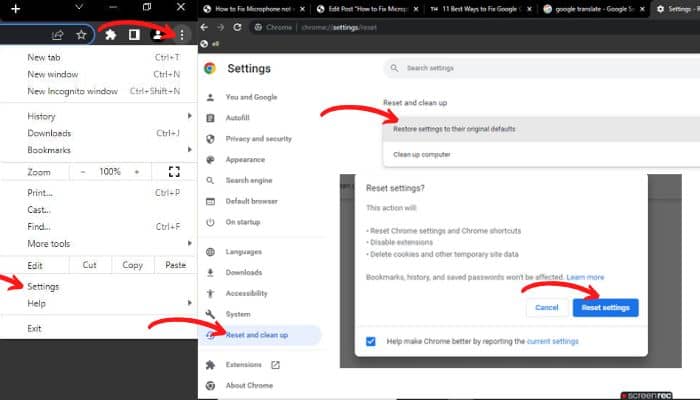The width and height of the screenshot is (700, 400).
Task: Select Exit from Chrome menu
Action: click(x=98, y=329)
